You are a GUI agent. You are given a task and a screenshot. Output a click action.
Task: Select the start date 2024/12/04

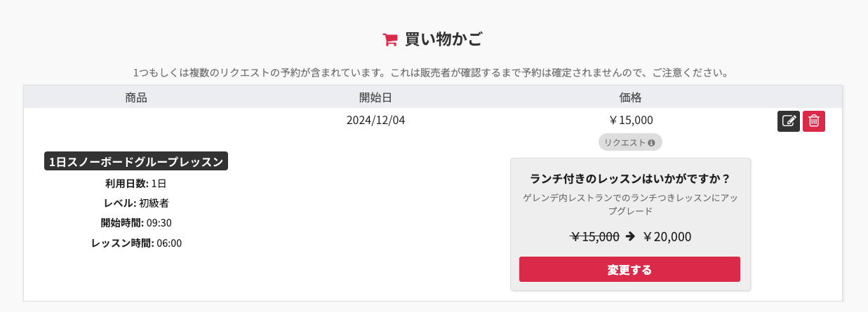375,120
